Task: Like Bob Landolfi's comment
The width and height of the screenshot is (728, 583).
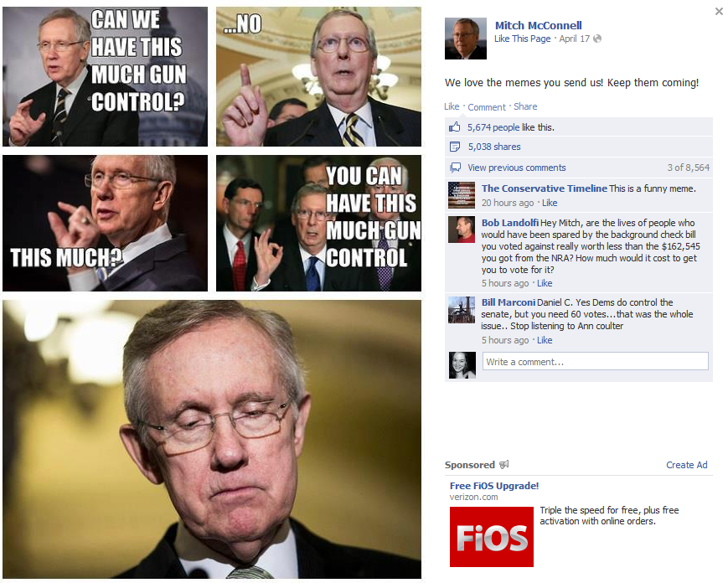Action: tap(545, 283)
